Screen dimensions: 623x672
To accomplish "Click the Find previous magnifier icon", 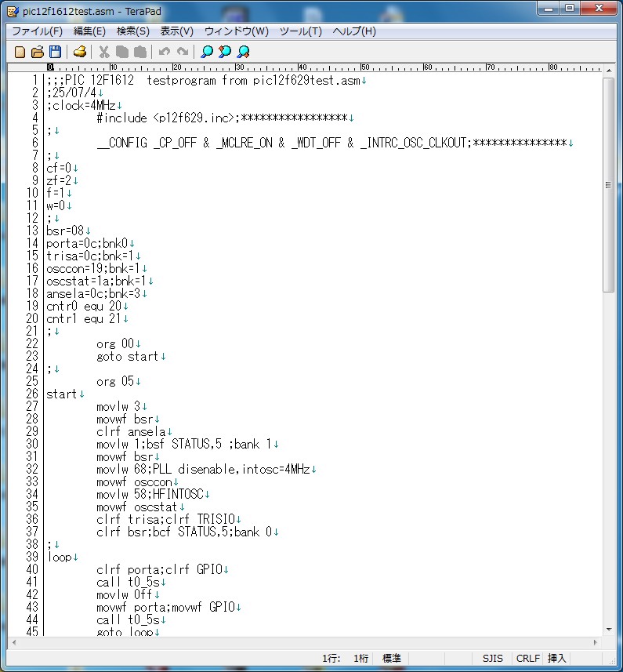I will click(225, 52).
